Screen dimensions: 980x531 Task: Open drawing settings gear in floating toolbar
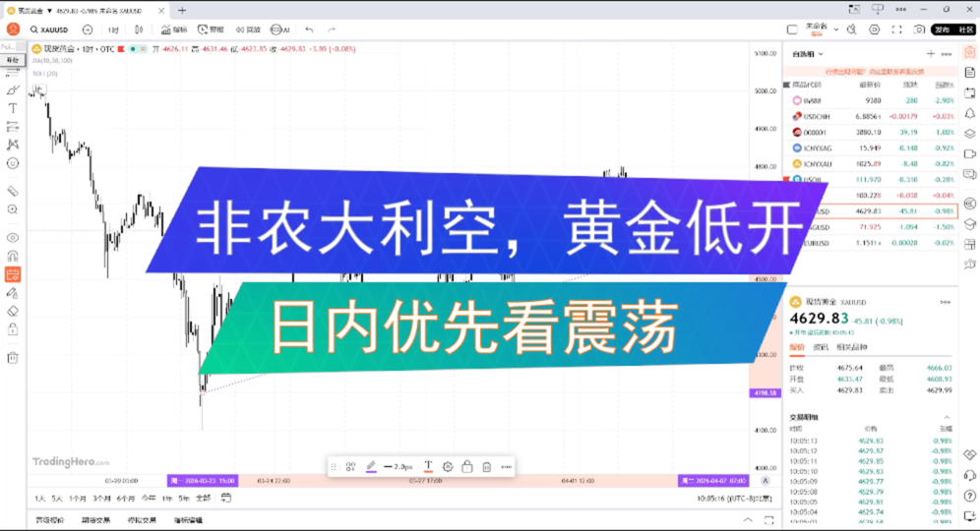pos(448,467)
